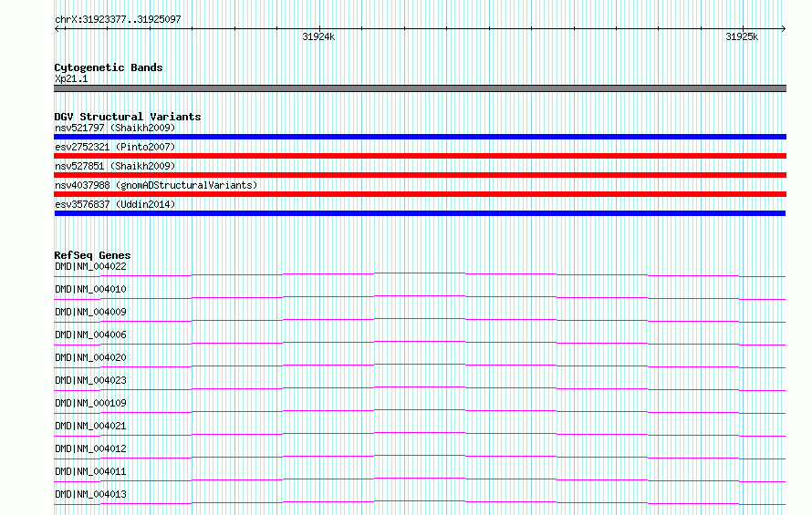Click the red bar for nsv527851
This screenshot has height=515, width=812.
click(x=420, y=175)
